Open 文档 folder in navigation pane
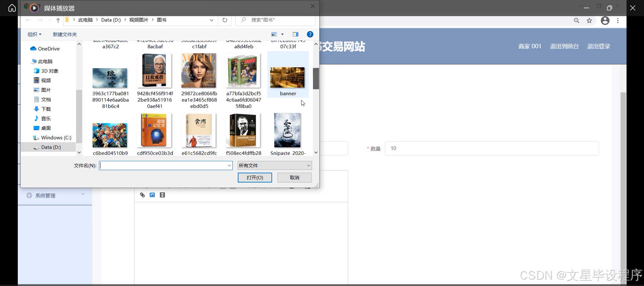 42,99
